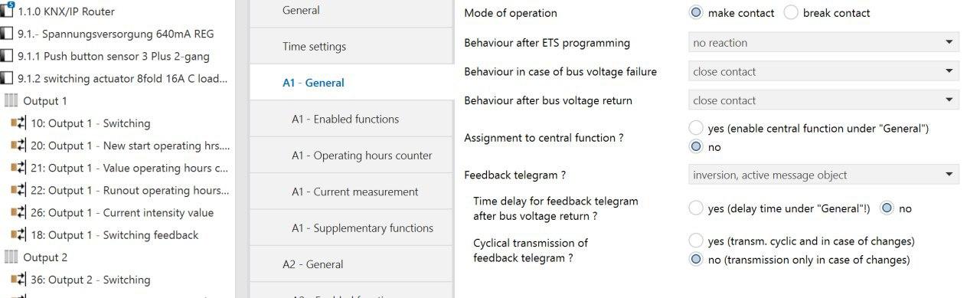Click the Output 2 channel group icon
Screen dimensions: 980x298
point(11,257)
